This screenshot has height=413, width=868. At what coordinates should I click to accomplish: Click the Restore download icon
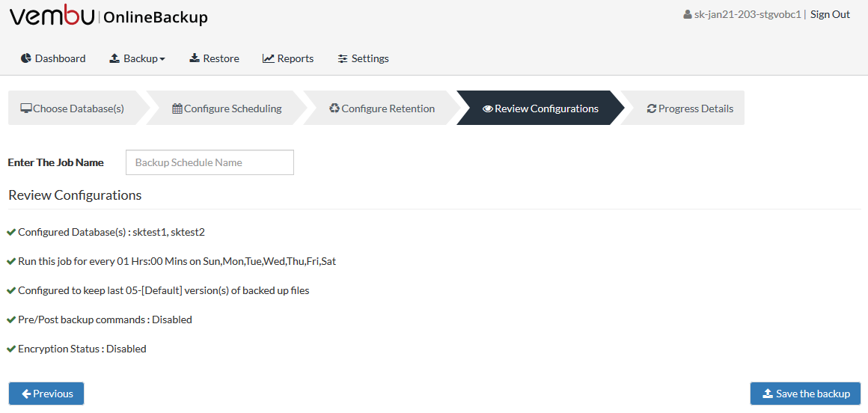(195, 58)
